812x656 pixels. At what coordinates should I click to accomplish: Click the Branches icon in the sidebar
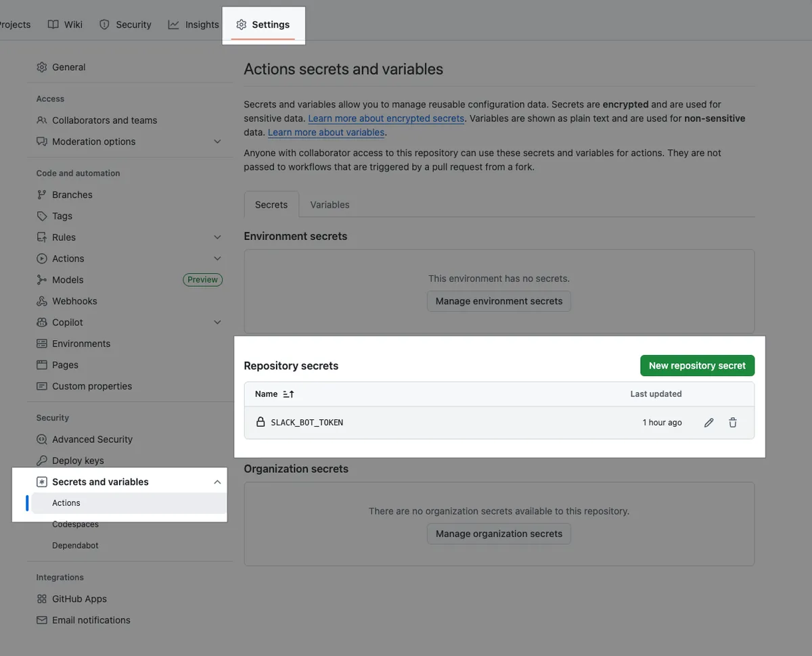tap(42, 195)
